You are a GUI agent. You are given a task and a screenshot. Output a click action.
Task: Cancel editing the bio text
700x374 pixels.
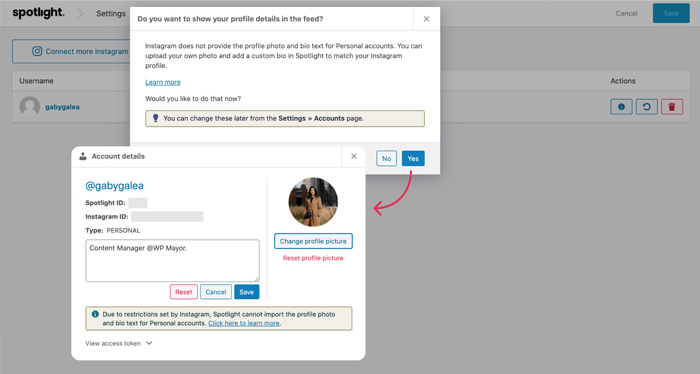click(x=216, y=292)
